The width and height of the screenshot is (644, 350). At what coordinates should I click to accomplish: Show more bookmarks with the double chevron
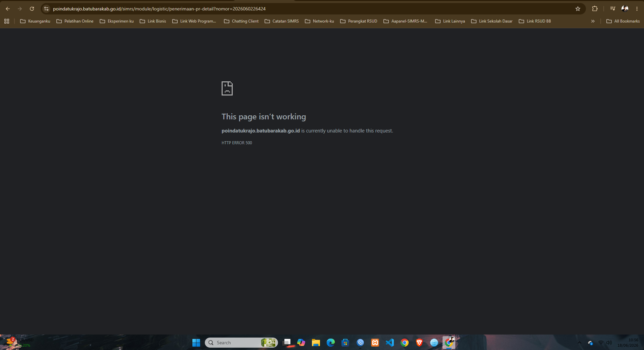coord(593,21)
